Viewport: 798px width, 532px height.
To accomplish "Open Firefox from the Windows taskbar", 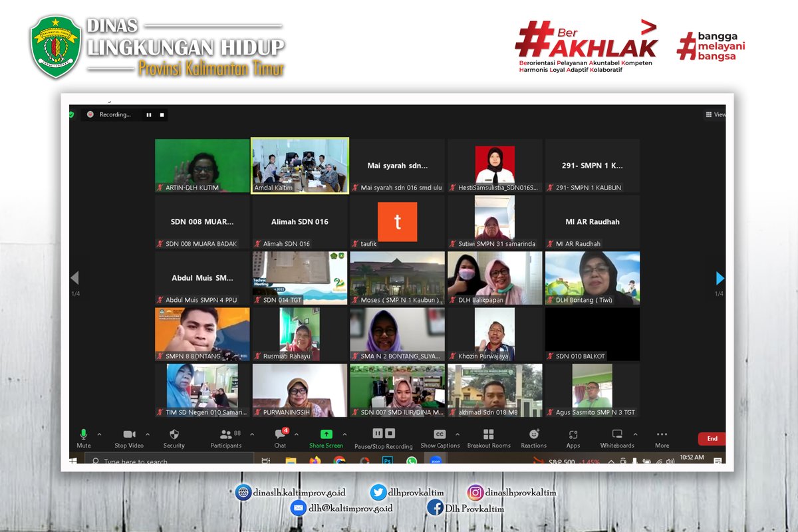I will [x=315, y=460].
